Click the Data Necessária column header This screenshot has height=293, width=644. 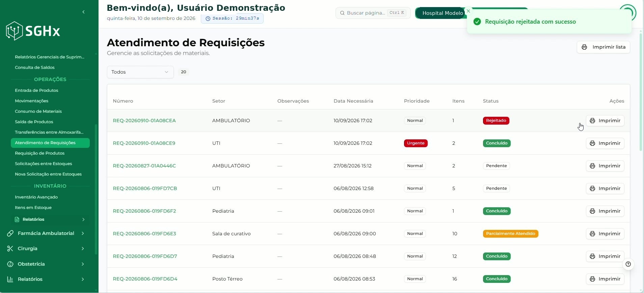pos(353,101)
